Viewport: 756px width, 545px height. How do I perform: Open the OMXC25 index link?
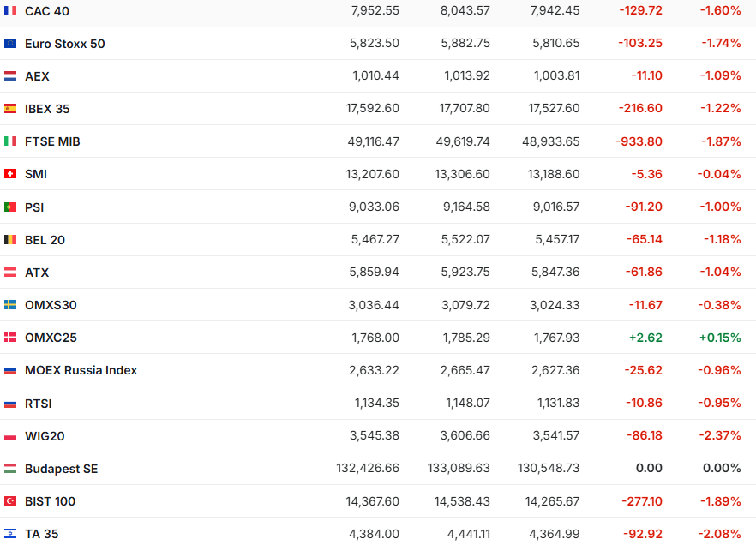point(51,338)
